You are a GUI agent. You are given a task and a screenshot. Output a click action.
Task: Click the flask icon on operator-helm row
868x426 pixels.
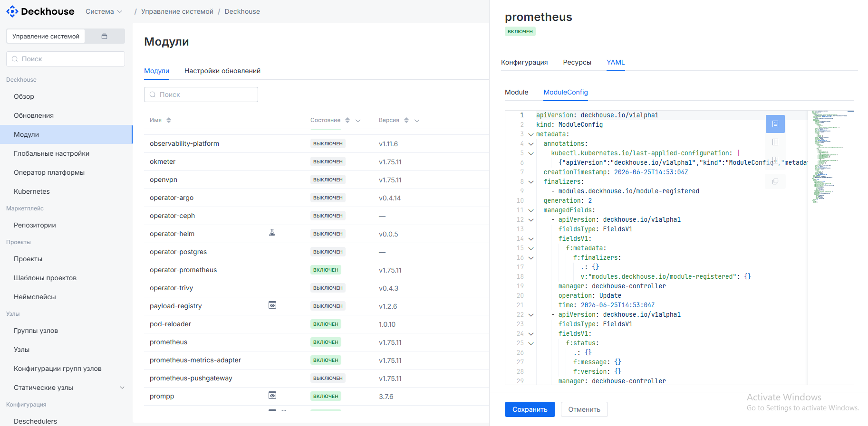coord(272,233)
